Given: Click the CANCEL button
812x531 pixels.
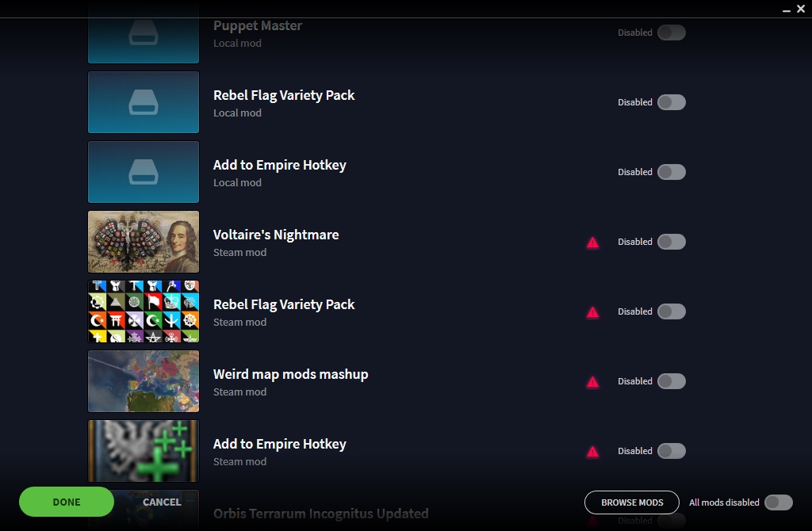Looking at the screenshot, I should pos(162,502).
